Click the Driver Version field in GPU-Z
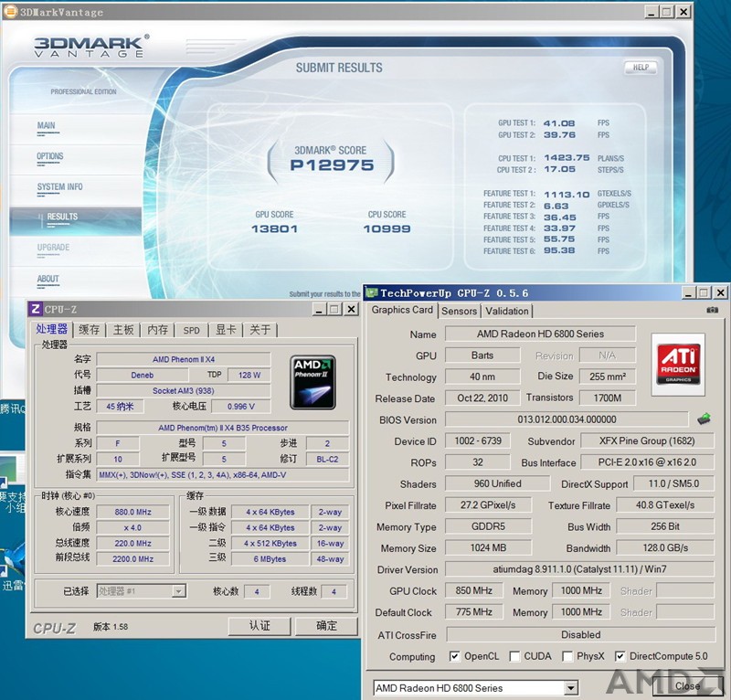The height and width of the screenshot is (700, 731). [579, 569]
